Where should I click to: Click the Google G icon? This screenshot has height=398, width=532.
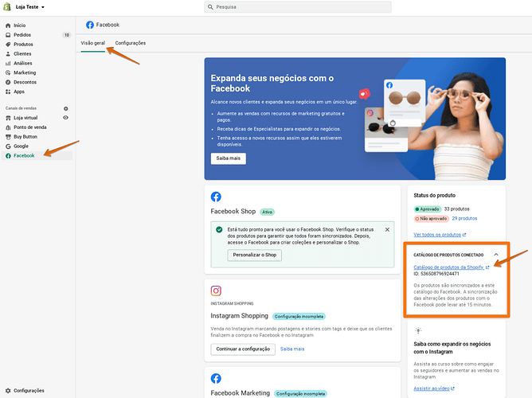click(8, 146)
